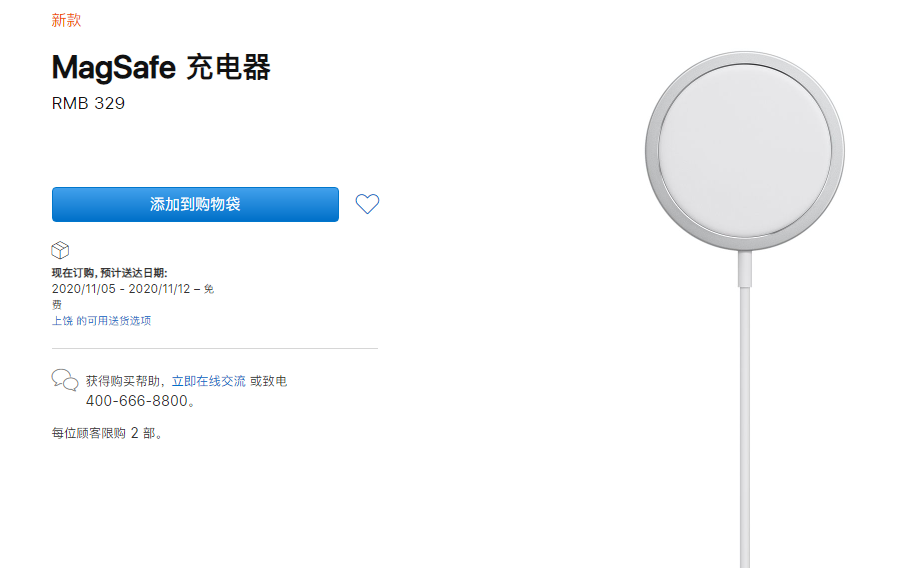Click the white charger cable in the image
Screen dimensions: 902x568
pyautogui.click(x=745, y=400)
